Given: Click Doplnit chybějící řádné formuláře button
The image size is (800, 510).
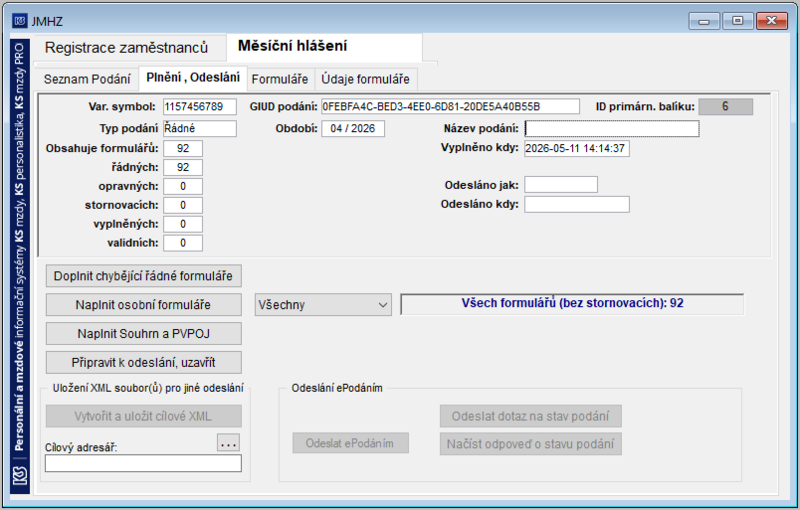Looking at the screenshot, I should (x=143, y=276).
